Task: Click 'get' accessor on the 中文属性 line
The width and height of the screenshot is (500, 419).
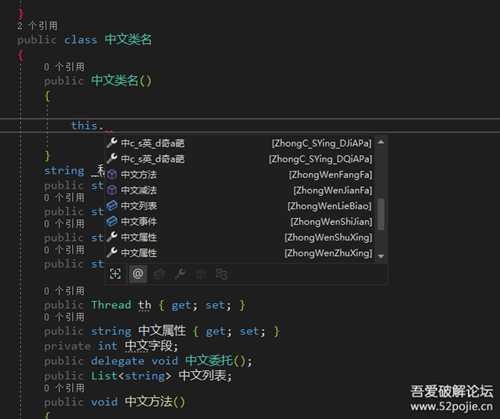Action: click(x=216, y=331)
